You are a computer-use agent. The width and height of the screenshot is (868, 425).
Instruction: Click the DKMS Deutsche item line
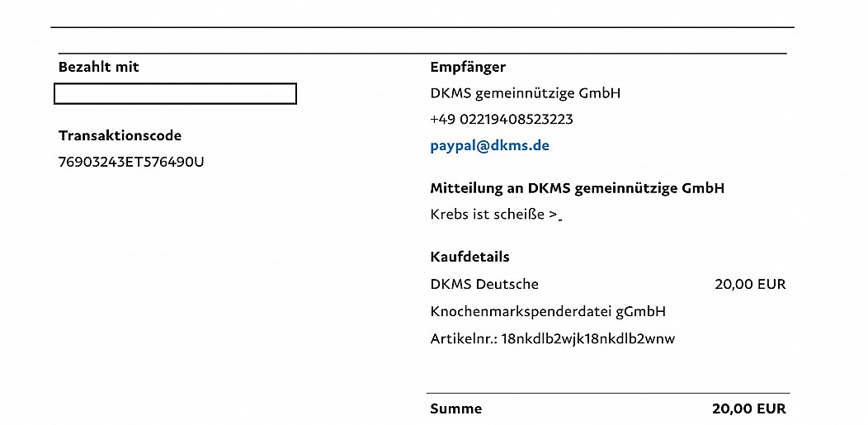coord(484,285)
